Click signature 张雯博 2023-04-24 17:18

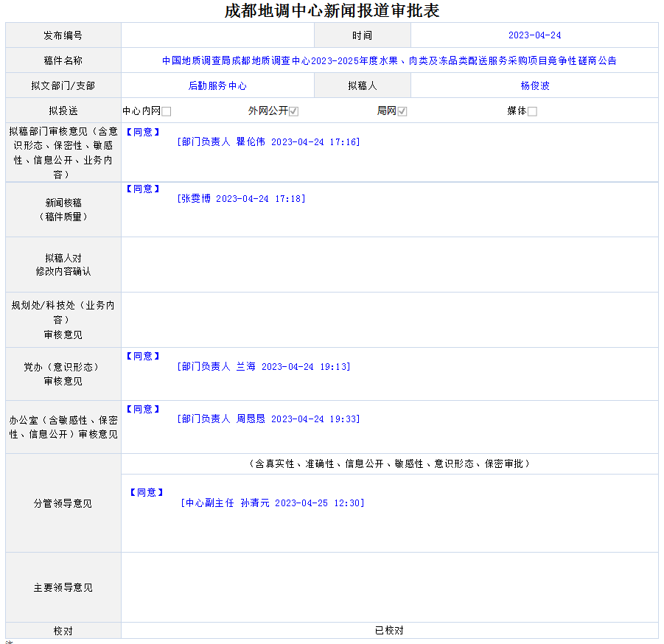pyautogui.click(x=241, y=198)
